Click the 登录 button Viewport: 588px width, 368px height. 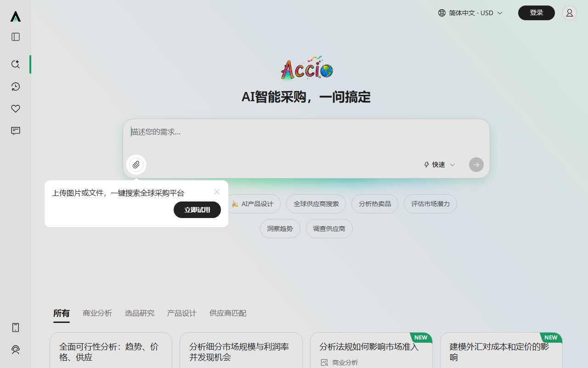[x=536, y=13]
